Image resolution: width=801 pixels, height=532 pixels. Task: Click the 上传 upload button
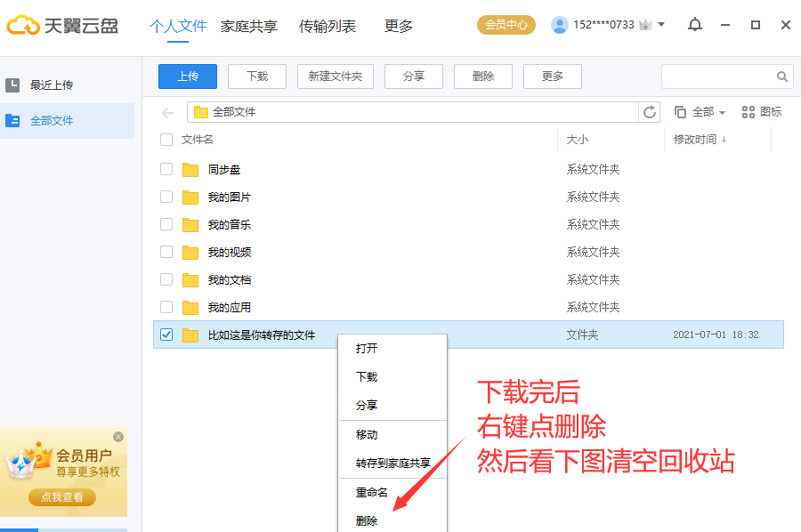click(x=187, y=77)
